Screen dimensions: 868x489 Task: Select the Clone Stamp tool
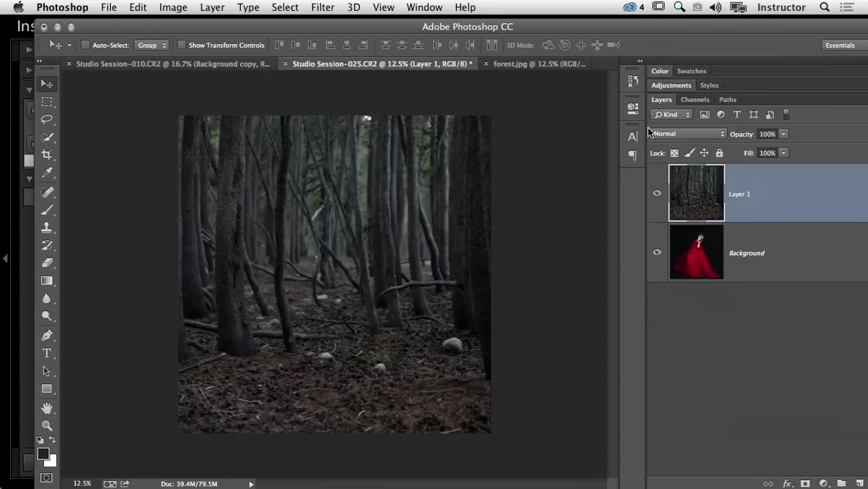pos(47,228)
